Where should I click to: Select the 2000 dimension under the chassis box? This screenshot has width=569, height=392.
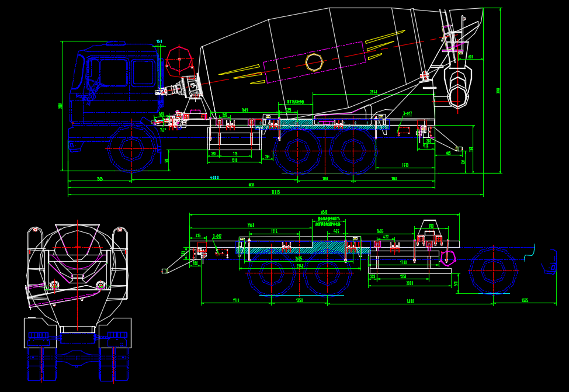410,283
